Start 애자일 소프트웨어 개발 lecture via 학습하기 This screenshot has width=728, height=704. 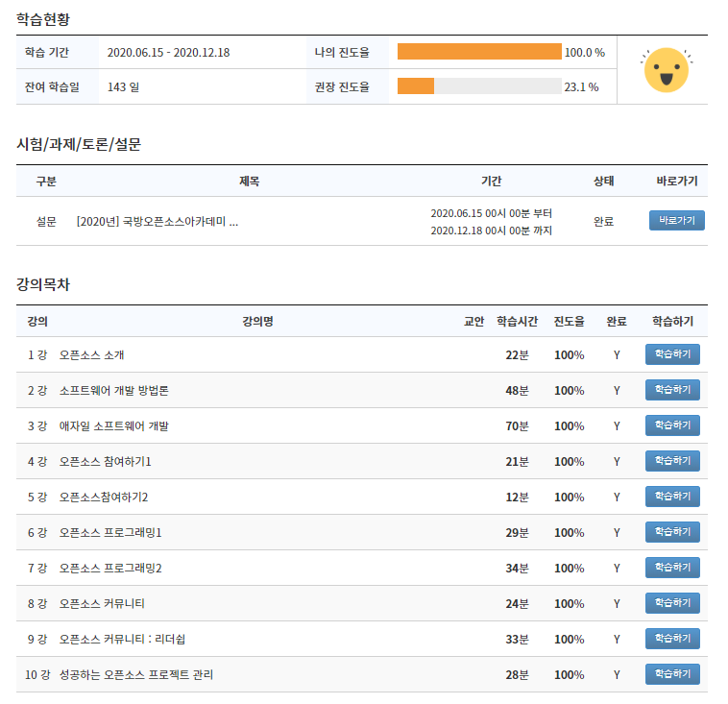pyautogui.click(x=672, y=425)
